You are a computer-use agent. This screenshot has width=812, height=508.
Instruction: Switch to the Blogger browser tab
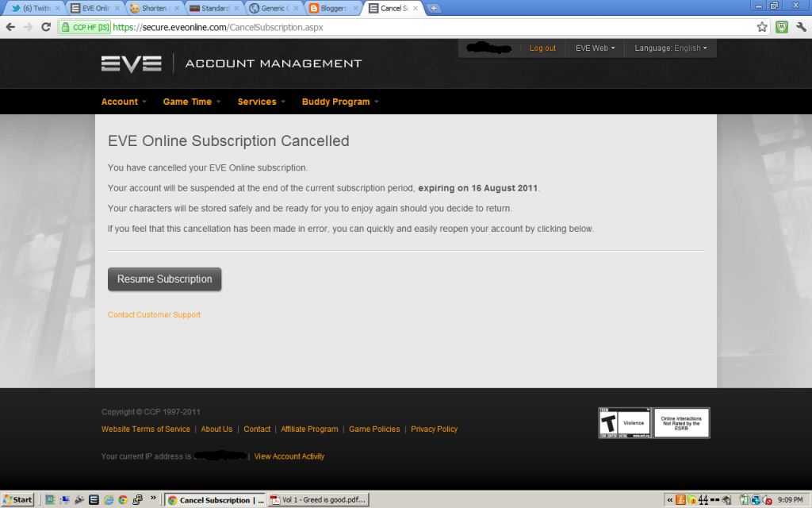click(x=333, y=8)
